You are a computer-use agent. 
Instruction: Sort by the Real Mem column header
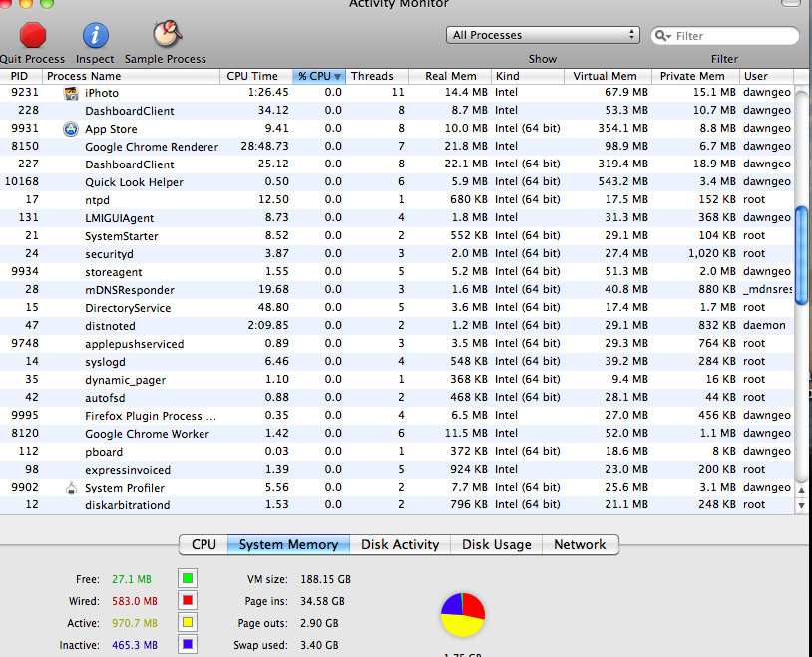(450, 76)
